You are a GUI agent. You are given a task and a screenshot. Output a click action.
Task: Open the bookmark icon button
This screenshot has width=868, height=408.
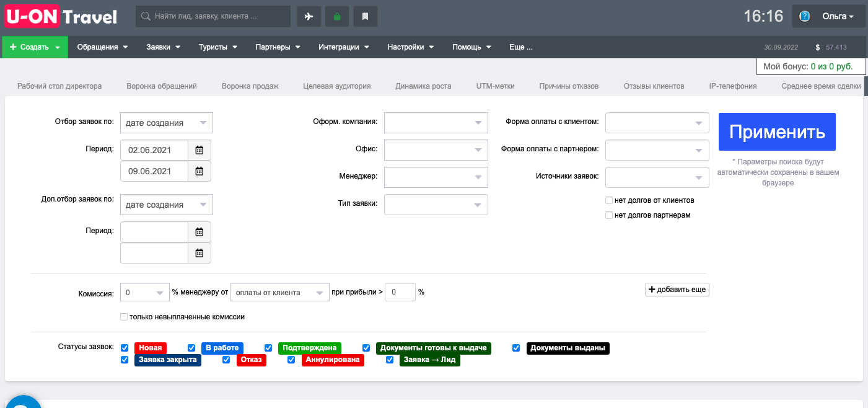click(x=366, y=17)
